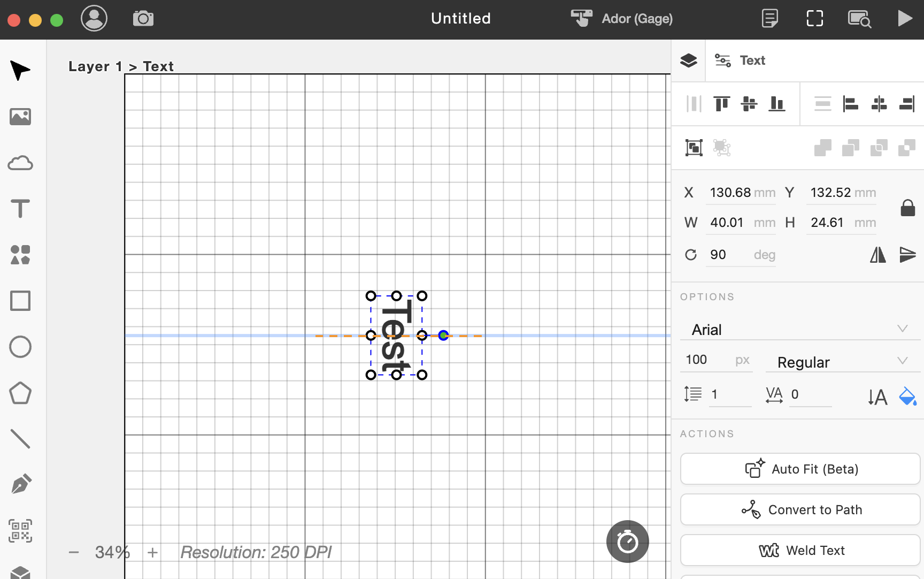Open the Text object properties tab
The image size is (924, 579).
[x=741, y=60]
